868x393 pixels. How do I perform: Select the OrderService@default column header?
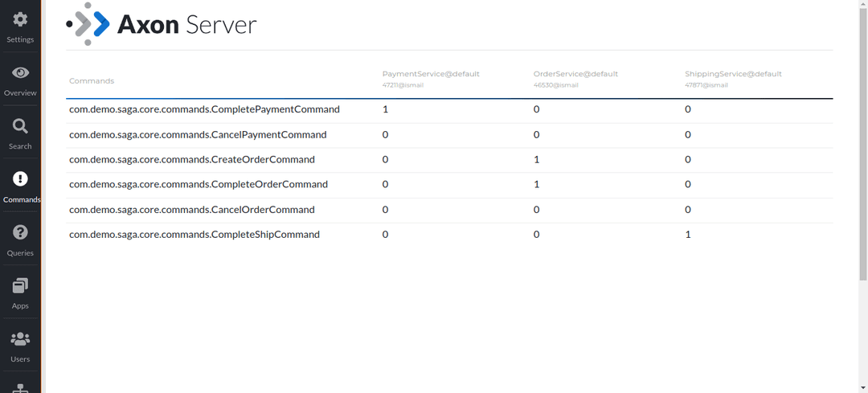click(x=575, y=74)
